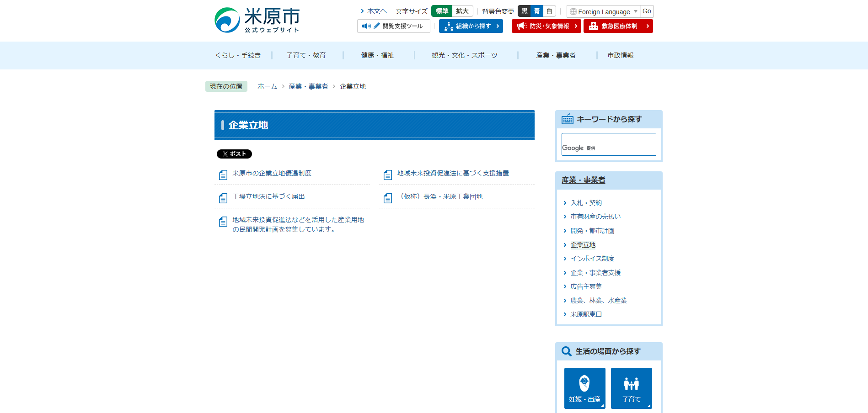Open 地域未来投資促進法に基づく支援措置 link
Viewport: 868px width, 413px height.
(453, 173)
